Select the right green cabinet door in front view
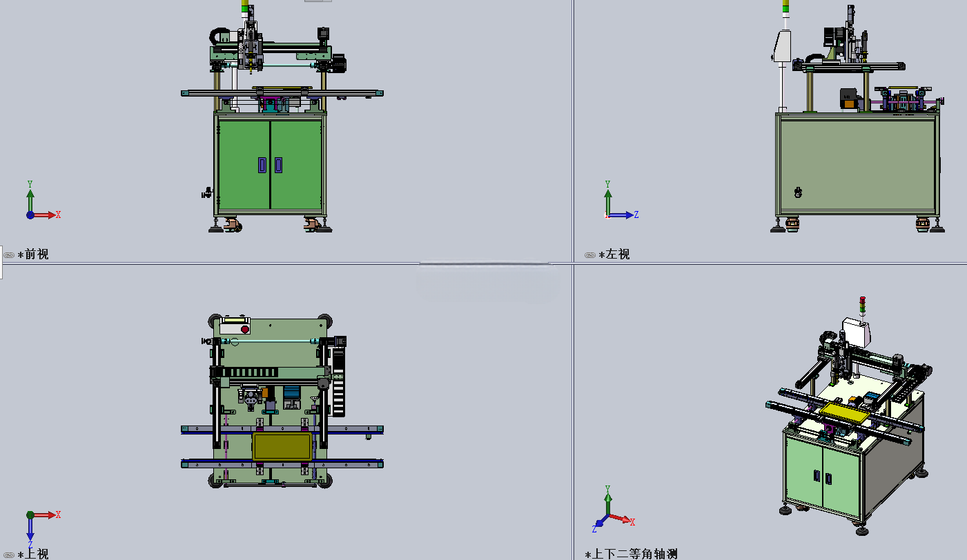Viewport: 967px width, 560px height. coord(296,164)
